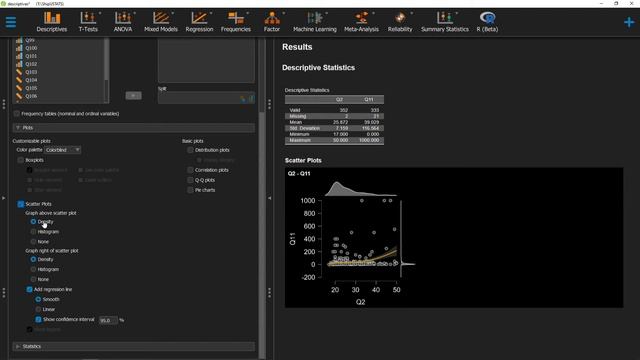This screenshot has width=640, height=360.
Task: Open the Reliability module menu
Action: tap(400, 22)
